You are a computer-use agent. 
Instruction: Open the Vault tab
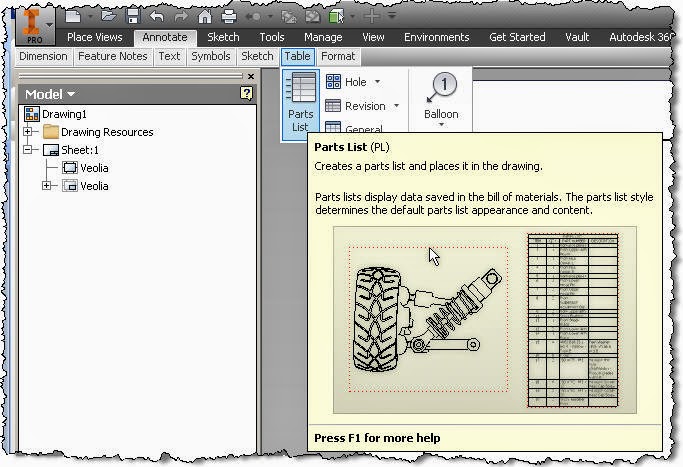click(577, 37)
